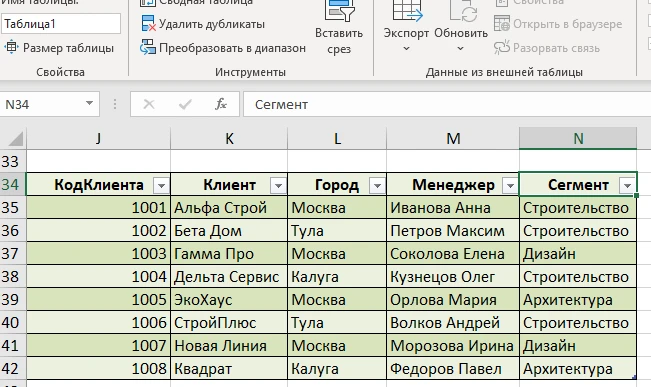
Task: Click the table name field Таблица1
Action: 61,24
